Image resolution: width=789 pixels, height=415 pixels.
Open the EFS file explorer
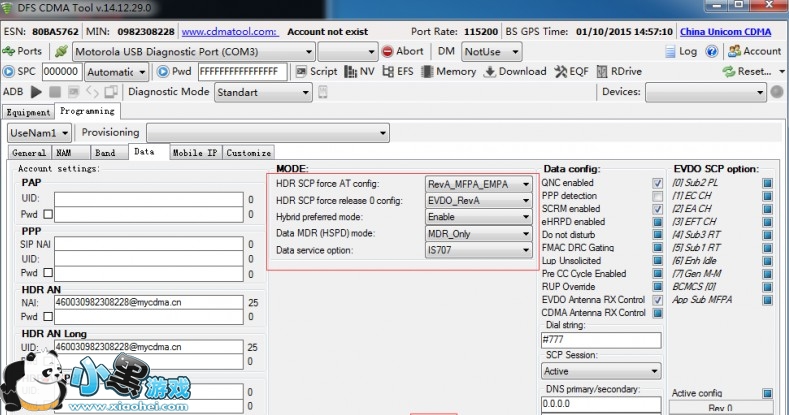pos(397,72)
